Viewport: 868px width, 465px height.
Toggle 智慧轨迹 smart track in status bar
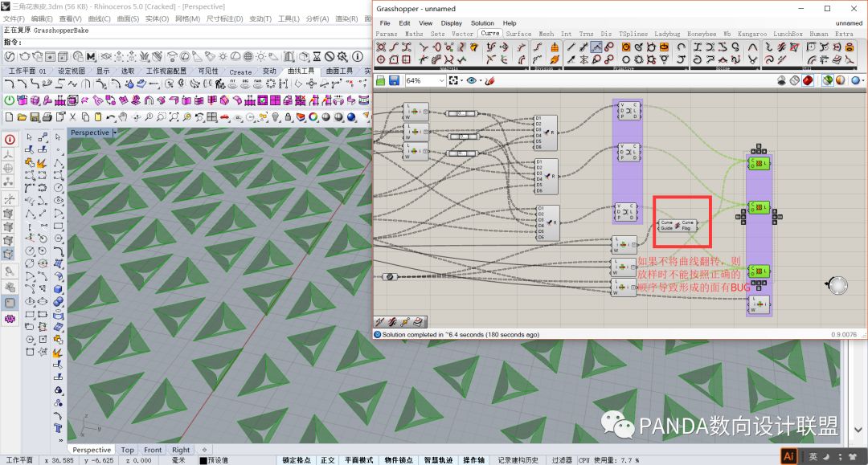coord(439,460)
